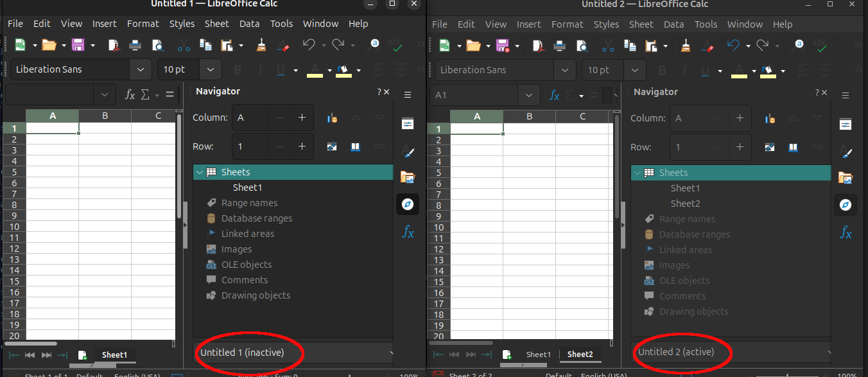Toggle automatic spell checking in Untitled 2 window

tap(820, 46)
